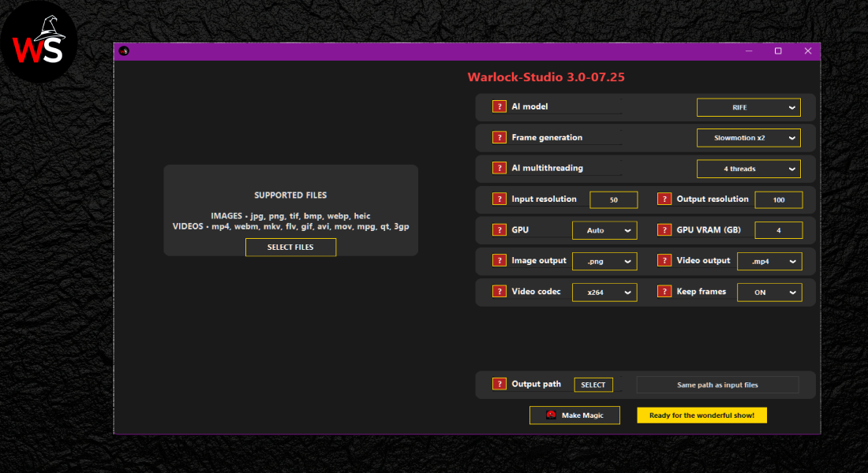Click the VIDEOS supported formats line
Screen dimensions: 868x473
click(290, 226)
